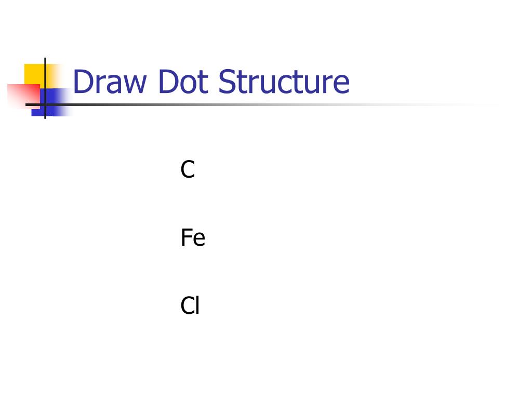Select the chlorine symbol Cl
532x399 pixels.
(x=190, y=305)
